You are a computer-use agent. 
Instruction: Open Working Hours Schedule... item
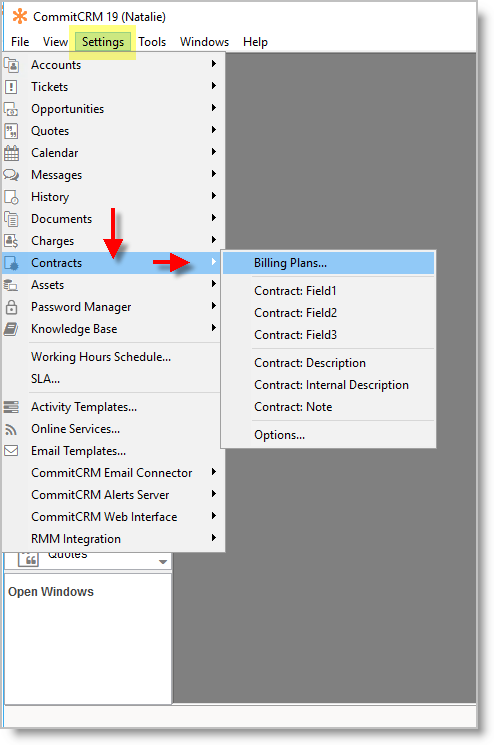coord(101,357)
